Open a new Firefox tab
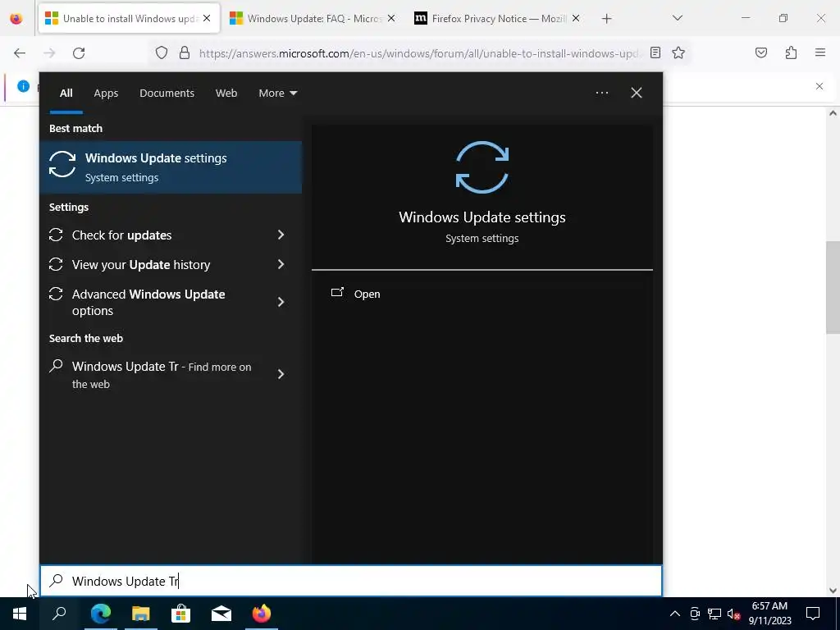 pos(606,19)
